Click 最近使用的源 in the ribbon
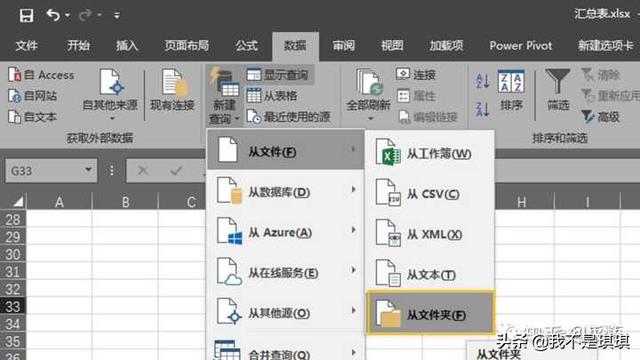Screen dimensions: 640x360 pos(289,117)
